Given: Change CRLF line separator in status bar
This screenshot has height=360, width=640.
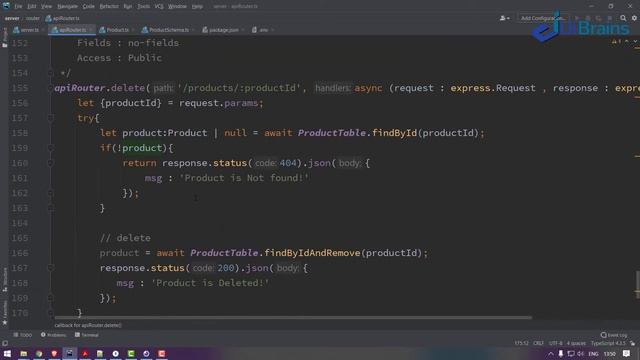Looking at the screenshot, I should [538, 344].
